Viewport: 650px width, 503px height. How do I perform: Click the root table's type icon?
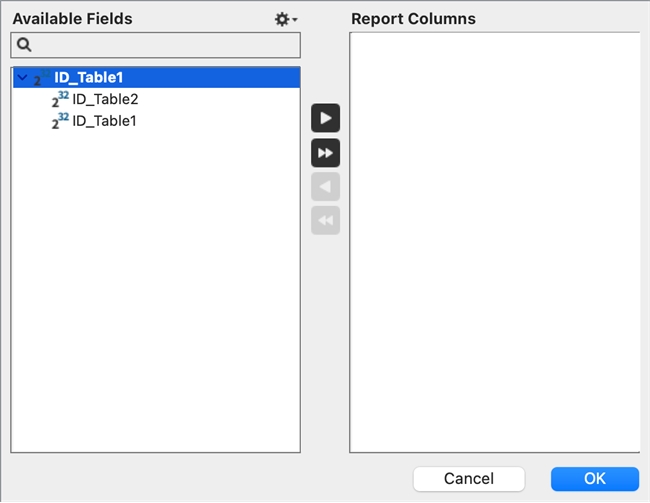pos(41,79)
